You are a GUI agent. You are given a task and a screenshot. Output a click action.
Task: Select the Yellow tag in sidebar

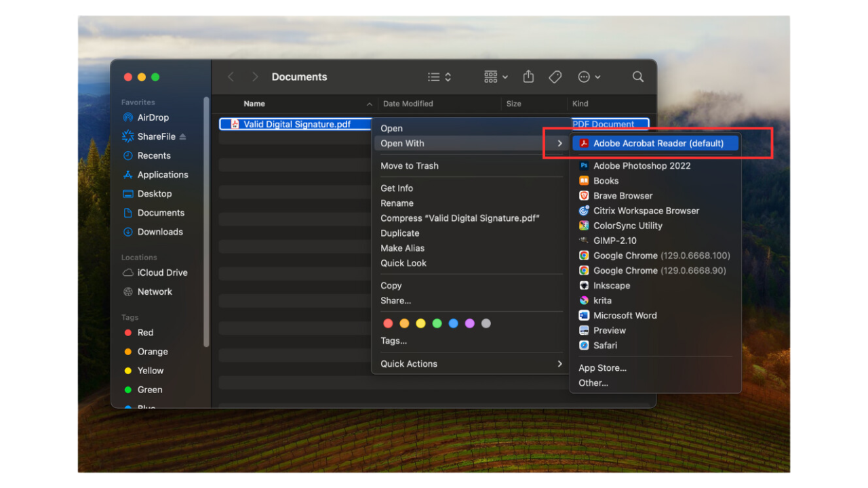[144, 370]
